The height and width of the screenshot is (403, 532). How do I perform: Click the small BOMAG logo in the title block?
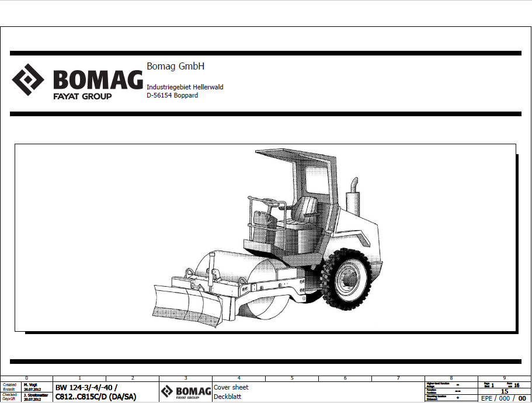tap(186, 392)
